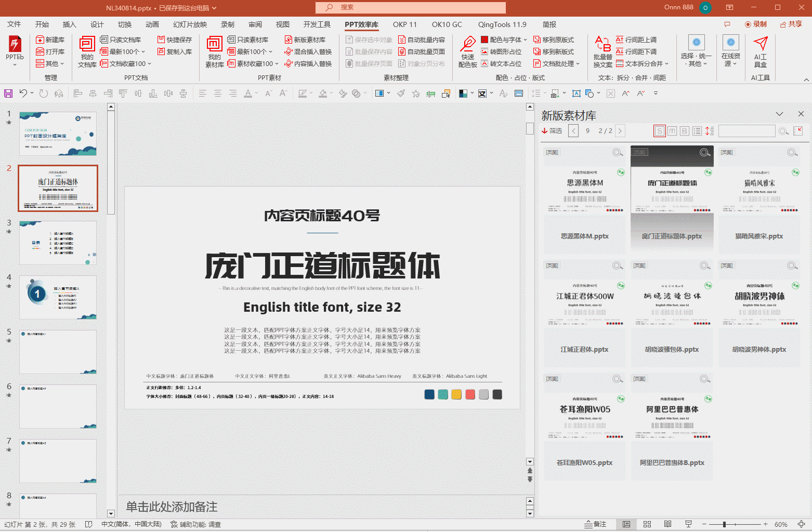Switch to the 幻灯片放映 tab
Image resolution: width=812 pixels, height=532 pixels.
[190, 24]
